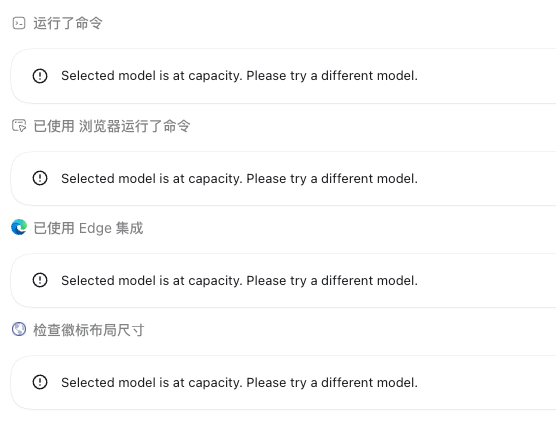The width and height of the screenshot is (556, 422).
Task: Click the Edge logo icon
Action: tap(19, 227)
